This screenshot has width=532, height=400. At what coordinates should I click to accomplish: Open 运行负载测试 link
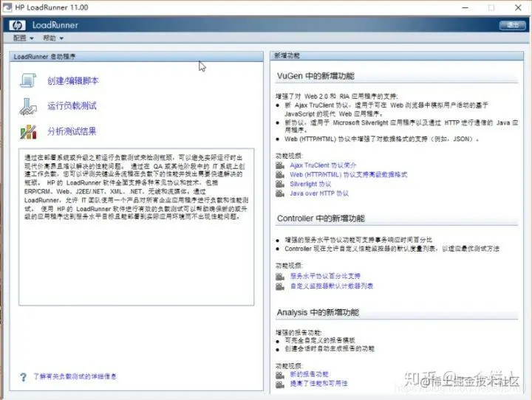72,106
